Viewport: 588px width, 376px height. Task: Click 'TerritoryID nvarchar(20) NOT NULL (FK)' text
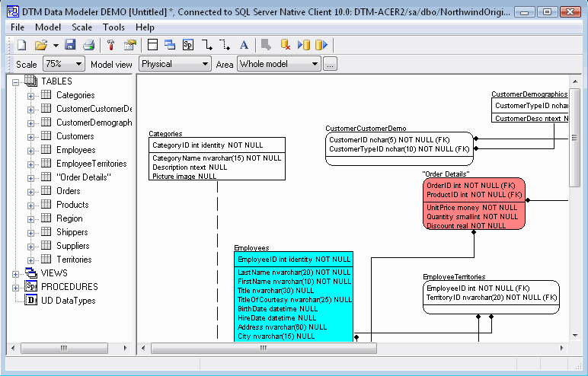coord(491,298)
